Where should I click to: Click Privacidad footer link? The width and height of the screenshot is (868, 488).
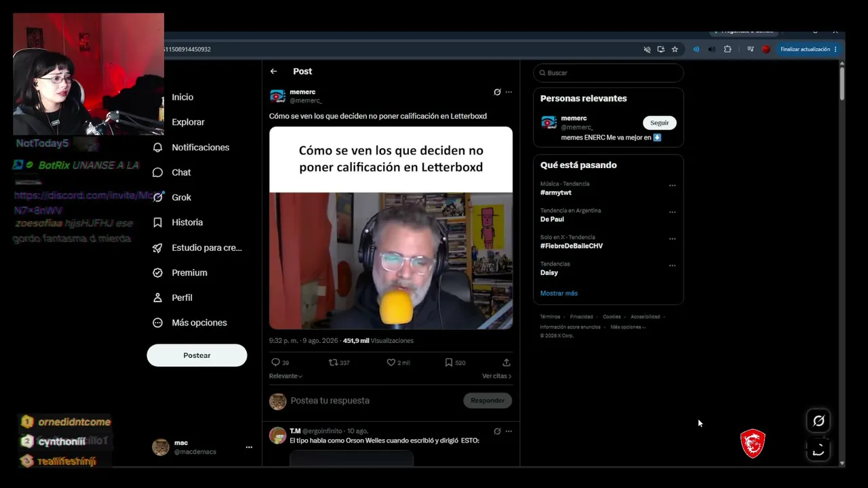click(x=581, y=317)
